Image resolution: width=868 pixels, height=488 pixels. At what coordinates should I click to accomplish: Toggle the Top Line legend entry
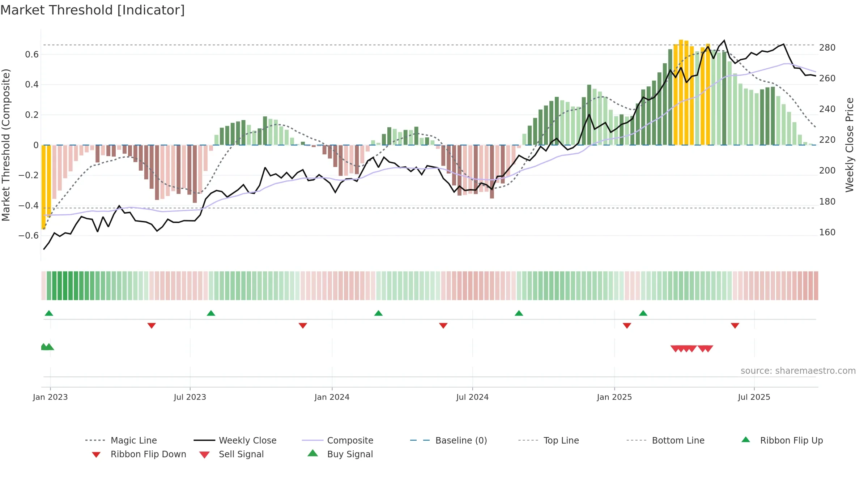tap(549, 440)
